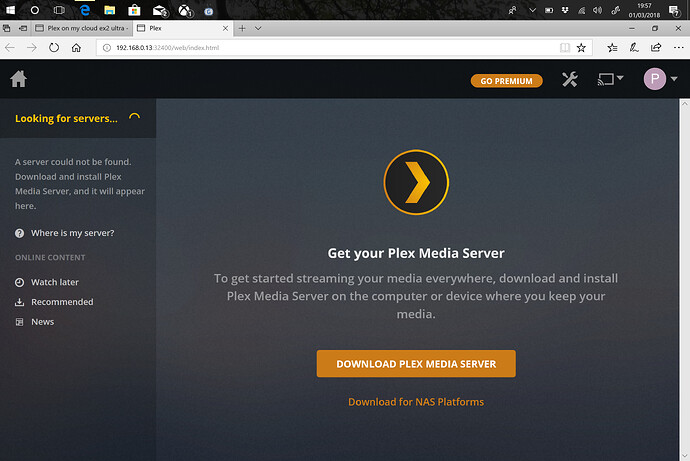Image resolution: width=690 pixels, height=461 pixels.
Task: Show the tabs you've set aside
Action: [7, 28]
